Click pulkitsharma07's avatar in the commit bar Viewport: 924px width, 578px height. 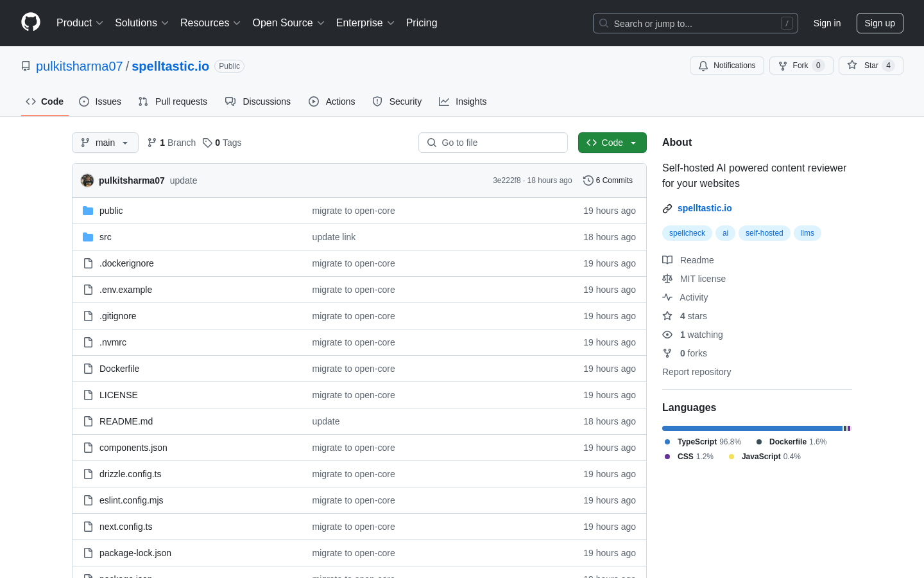[x=87, y=180]
